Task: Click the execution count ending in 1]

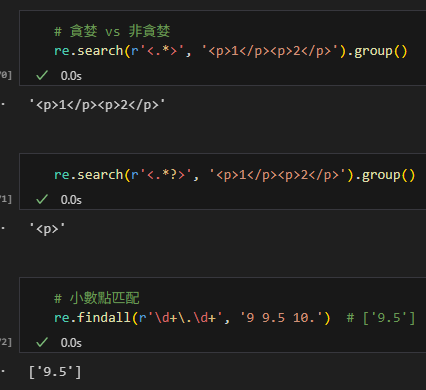Action: pyautogui.click(x=6, y=199)
